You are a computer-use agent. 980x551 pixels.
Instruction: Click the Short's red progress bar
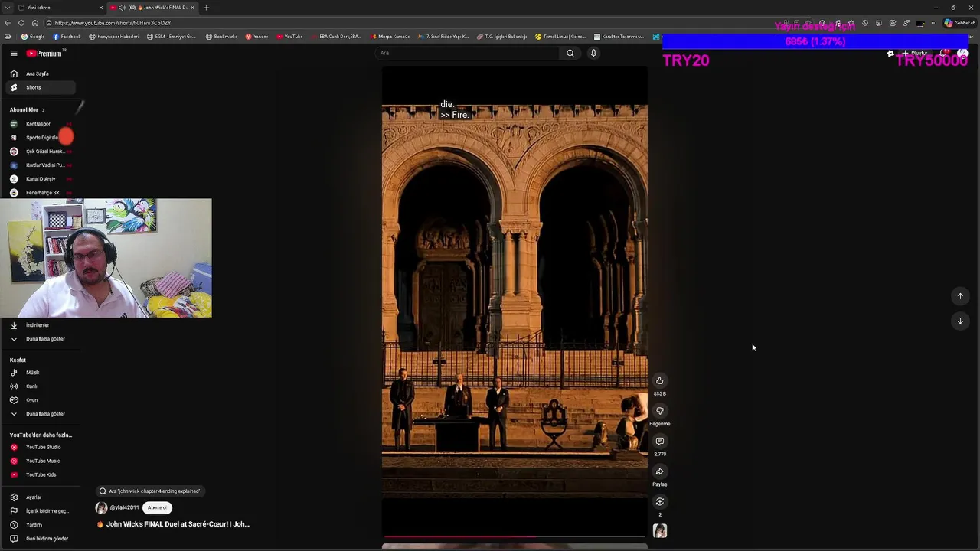[514, 536]
